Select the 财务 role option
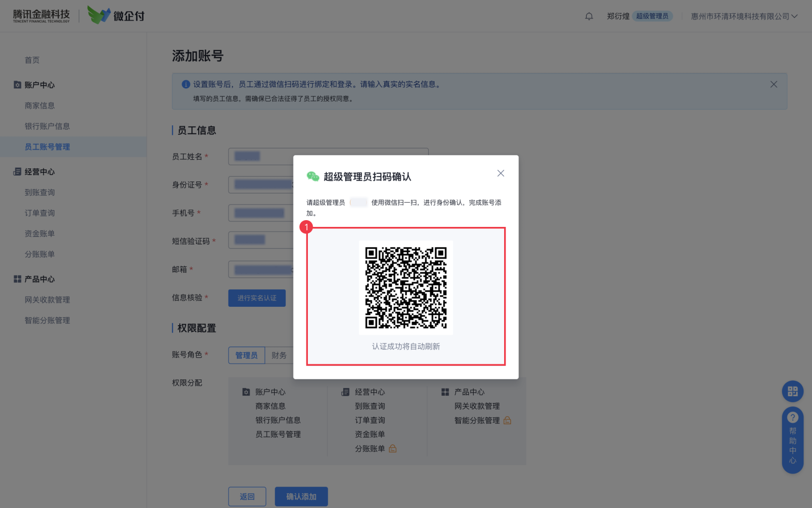This screenshot has height=508, width=812. click(279, 355)
